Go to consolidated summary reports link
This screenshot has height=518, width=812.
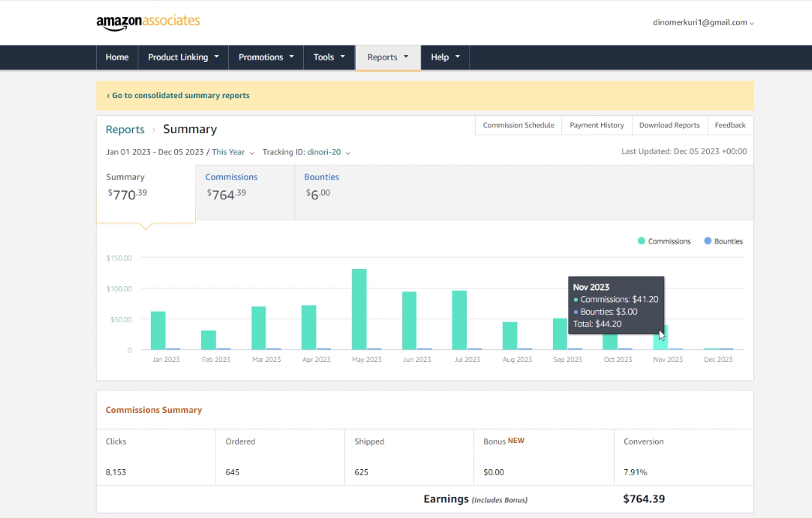pos(178,96)
